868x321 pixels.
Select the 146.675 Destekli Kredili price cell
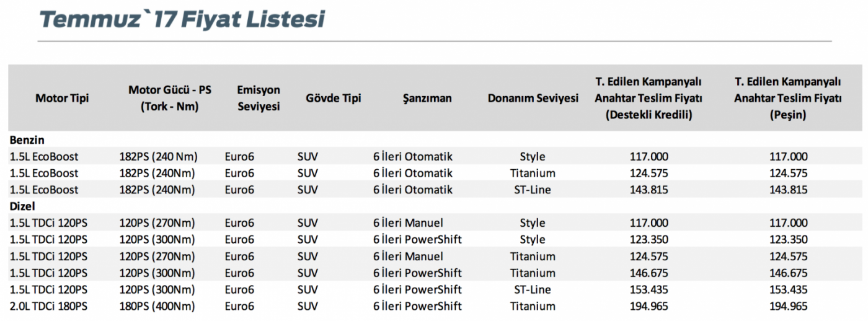click(649, 273)
